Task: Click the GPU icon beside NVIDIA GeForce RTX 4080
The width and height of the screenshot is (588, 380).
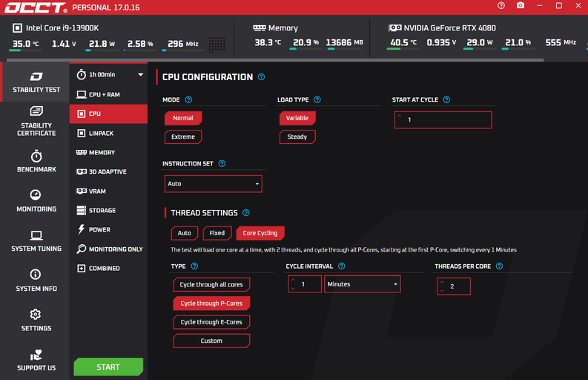Action: point(395,27)
